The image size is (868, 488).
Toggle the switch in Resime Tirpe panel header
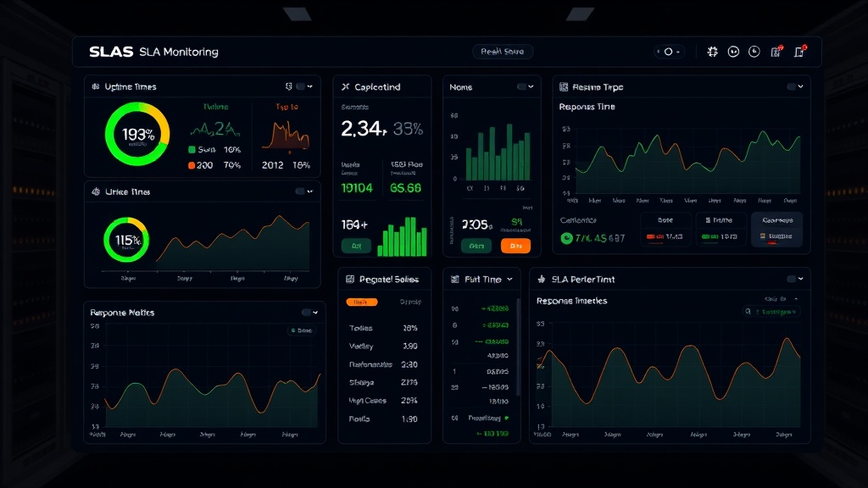click(792, 87)
